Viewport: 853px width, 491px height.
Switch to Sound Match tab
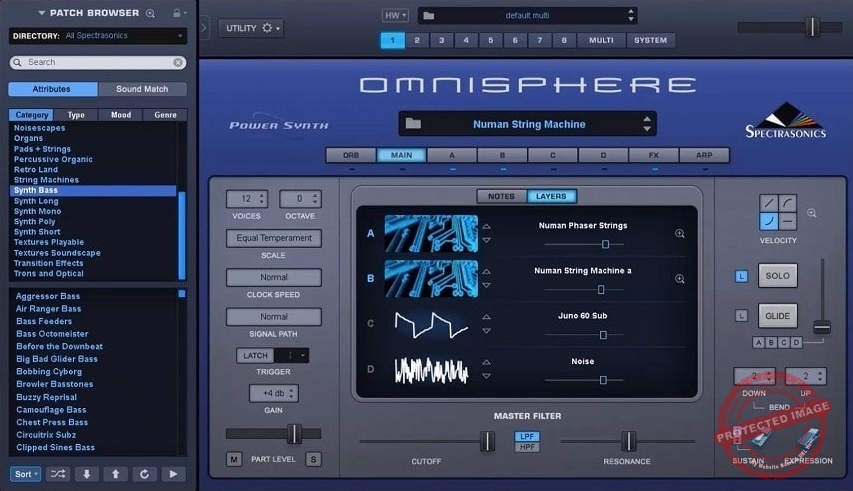(x=142, y=89)
